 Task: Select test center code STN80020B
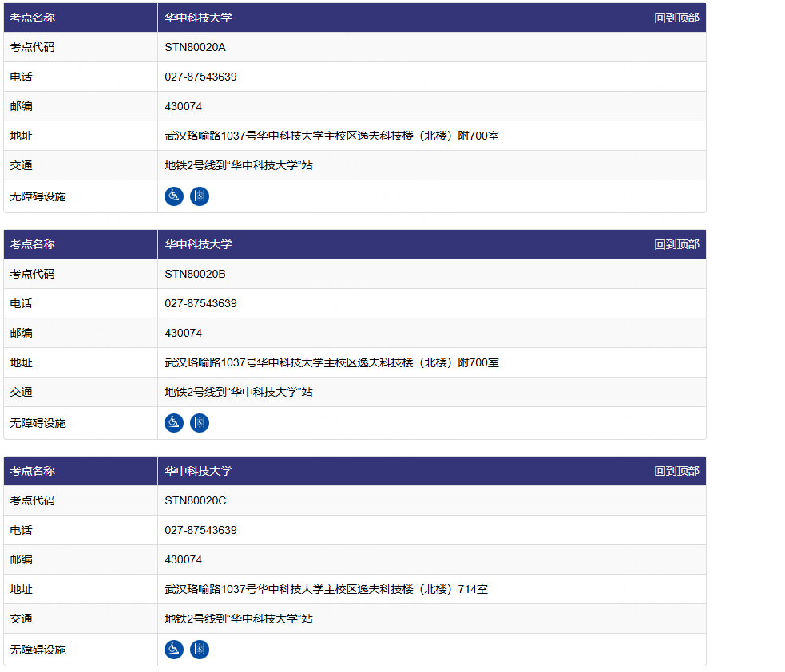tap(195, 274)
